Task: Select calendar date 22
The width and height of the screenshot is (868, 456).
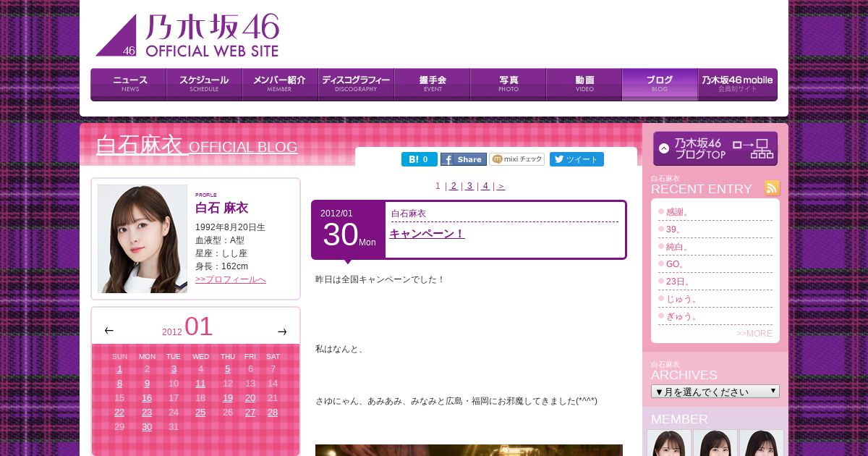Action: pos(119,413)
